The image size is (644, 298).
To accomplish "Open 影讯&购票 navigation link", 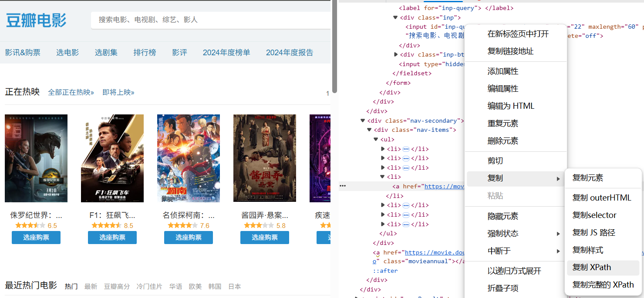I will click(x=23, y=53).
